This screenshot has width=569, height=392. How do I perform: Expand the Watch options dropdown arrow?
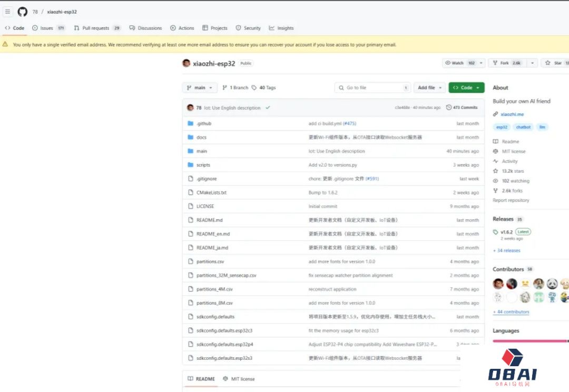coord(481,63)
